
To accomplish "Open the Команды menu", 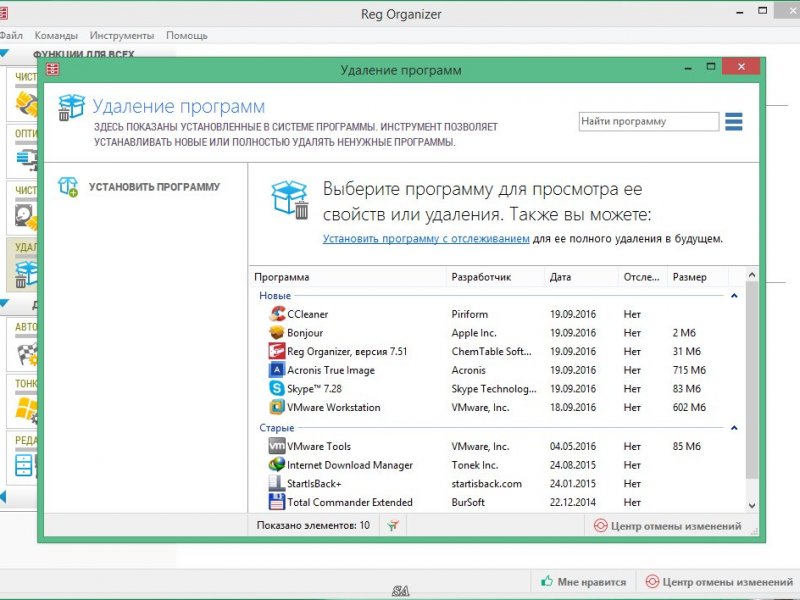I will [56, 35].
